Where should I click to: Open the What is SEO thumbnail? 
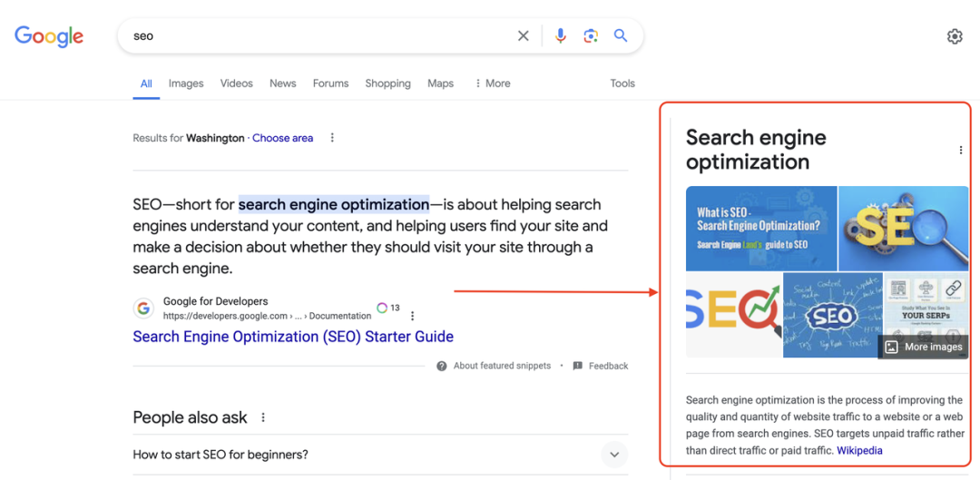(761, 228)
